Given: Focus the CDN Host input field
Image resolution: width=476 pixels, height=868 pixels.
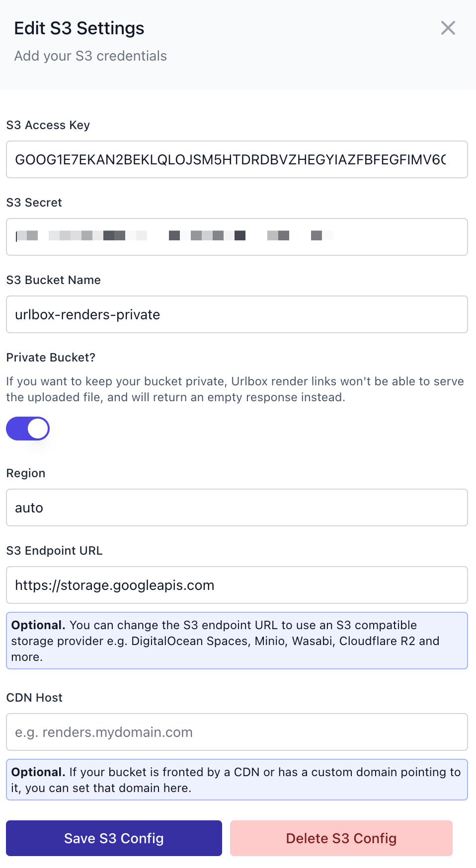Looking at the screenshot, I should pos(237,732).
